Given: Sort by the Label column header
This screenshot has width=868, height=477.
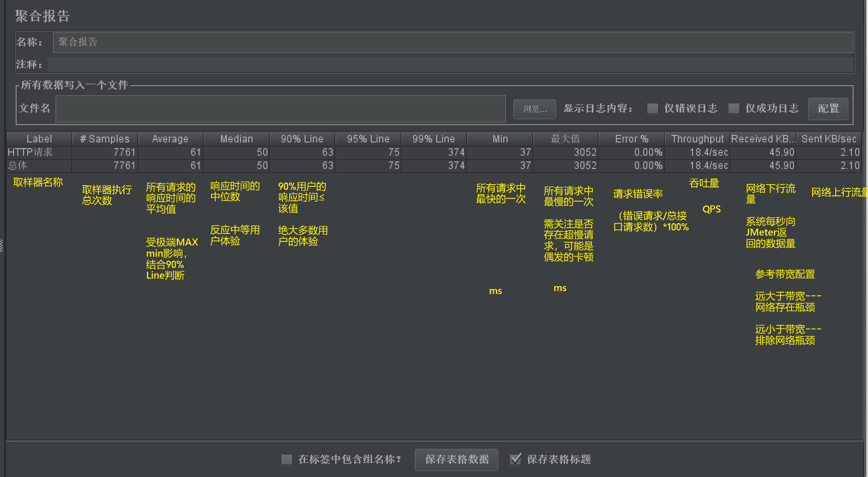Looking at the screenshot, I should click(39, 139).
